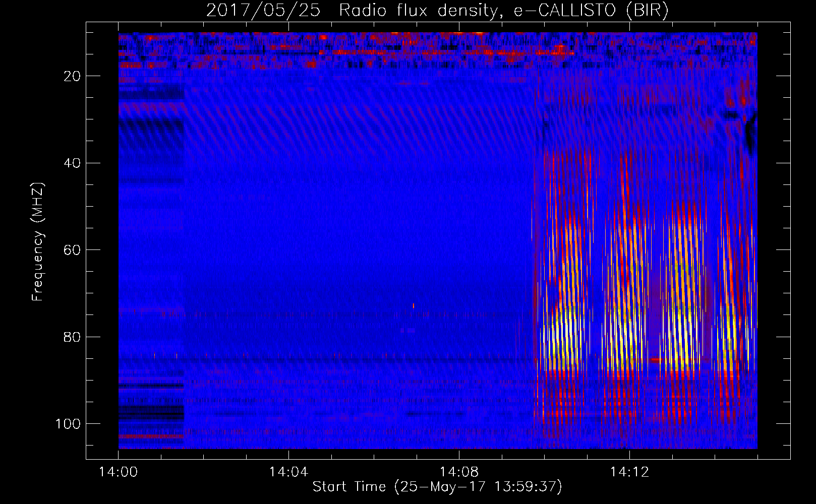Click the 14:00 time tick label
Viewport: 816px width, 504px height.
coord(118,472)
